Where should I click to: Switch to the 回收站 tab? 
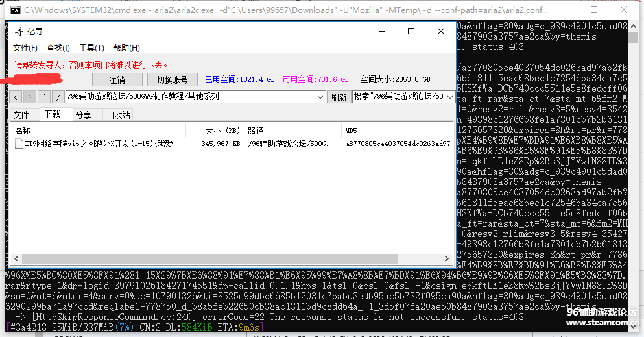point(118,115)
